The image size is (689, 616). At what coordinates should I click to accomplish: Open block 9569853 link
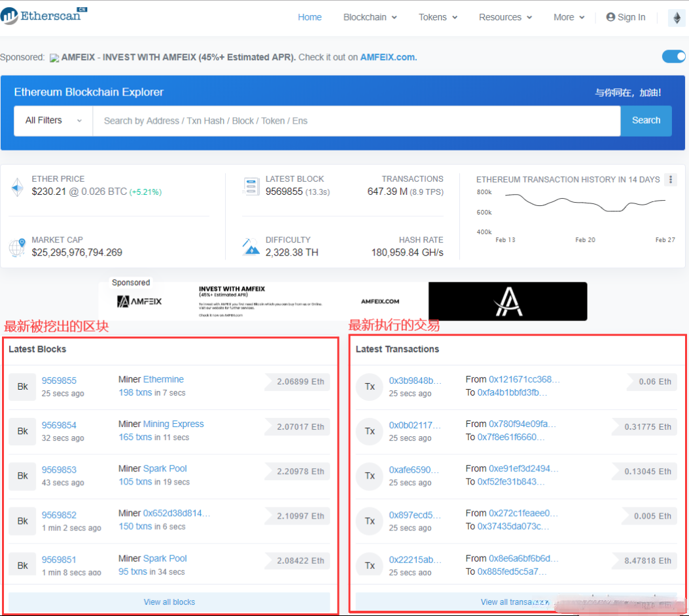(x=59, y=470)
